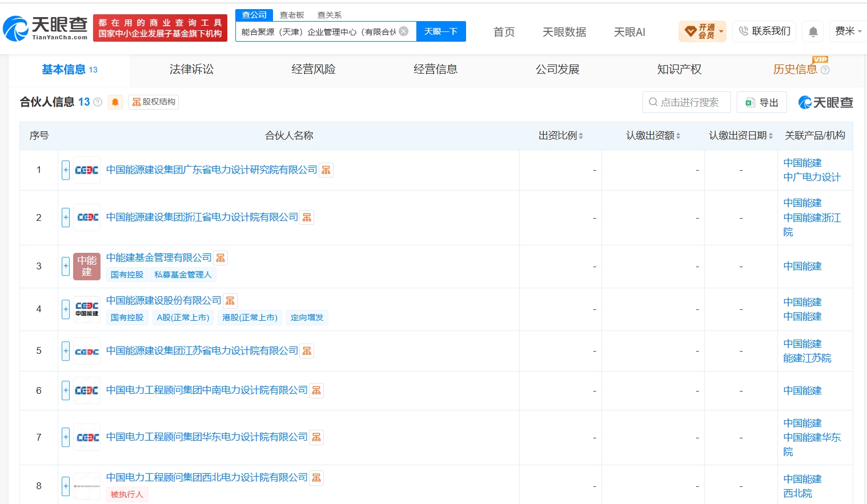Click 中国能建 logo in row 4
867x504 pixels.
pyautogui.click(x=87, y=309)
